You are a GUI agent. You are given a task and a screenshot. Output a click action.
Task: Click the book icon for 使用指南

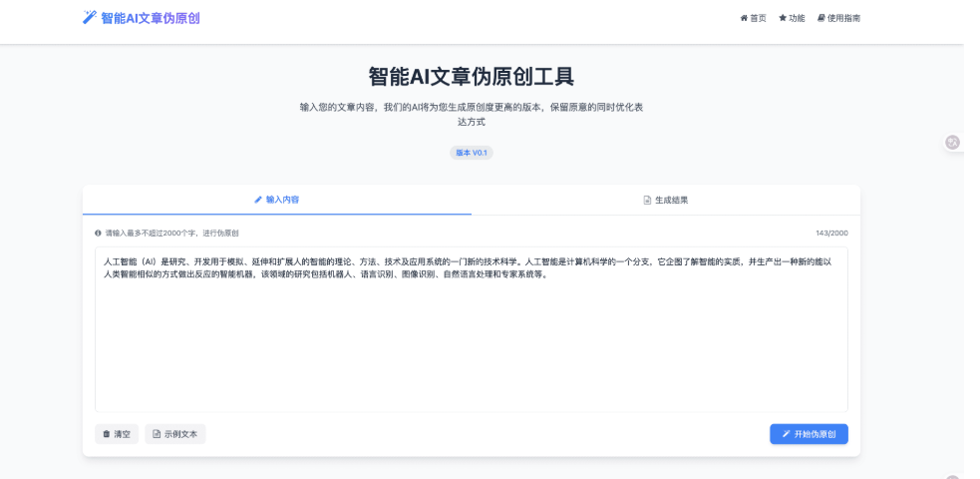click(x=821, y=18)
